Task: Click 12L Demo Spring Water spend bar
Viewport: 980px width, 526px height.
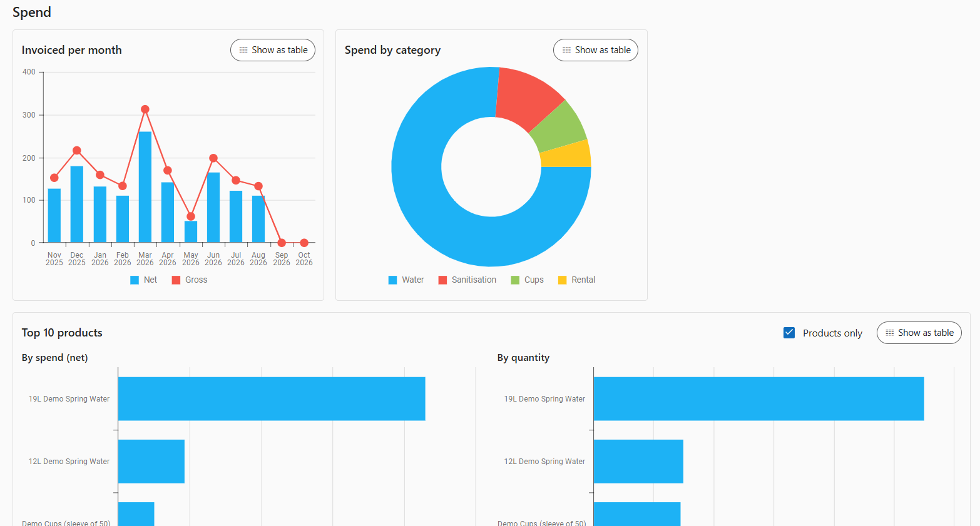Action: point(151,462)
